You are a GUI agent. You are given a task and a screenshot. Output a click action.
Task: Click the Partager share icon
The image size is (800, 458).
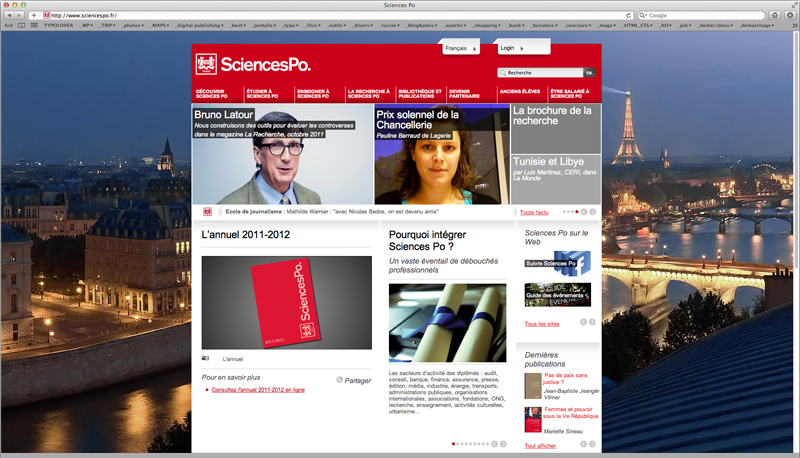coord(339,380)
